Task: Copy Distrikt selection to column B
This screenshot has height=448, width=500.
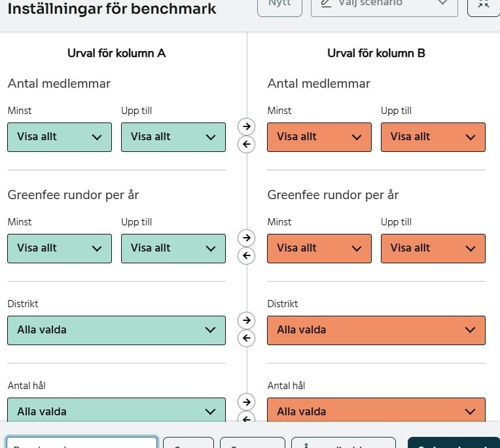Action: (246, 320)
